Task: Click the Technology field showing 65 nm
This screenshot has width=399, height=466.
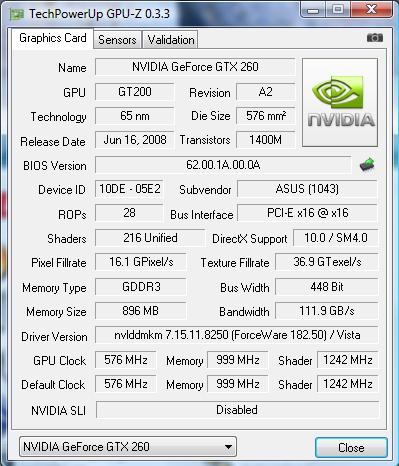Action: (135, 116)
